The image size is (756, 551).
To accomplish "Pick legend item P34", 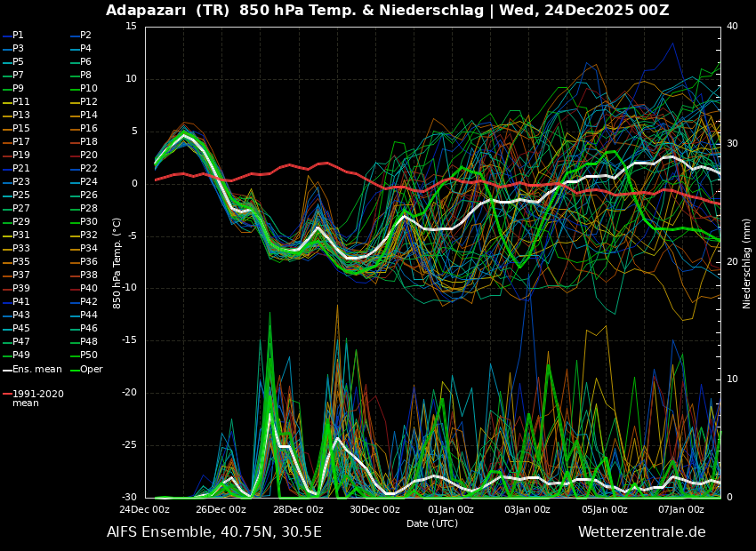I will [84, 248].
